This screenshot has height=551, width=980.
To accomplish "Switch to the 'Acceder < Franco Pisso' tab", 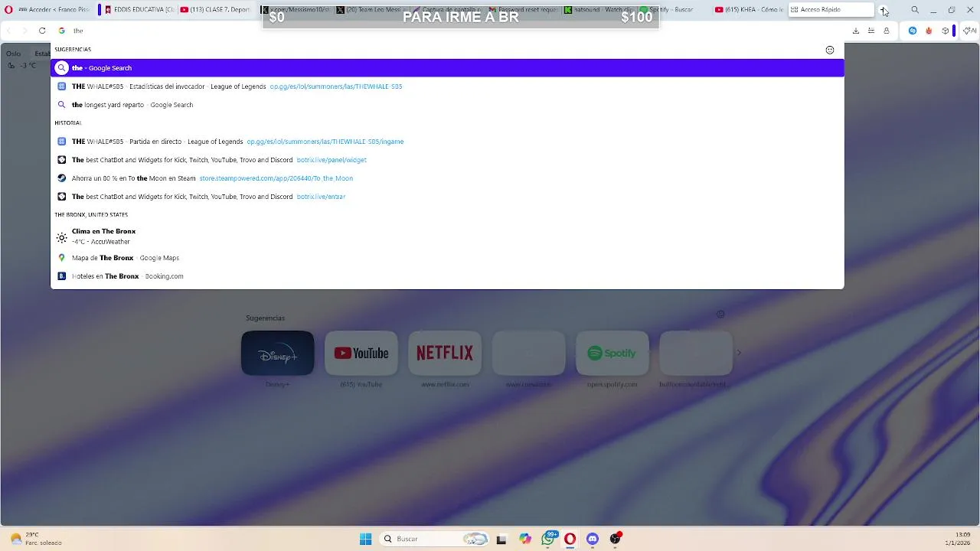I will click(x=53, y=10).
